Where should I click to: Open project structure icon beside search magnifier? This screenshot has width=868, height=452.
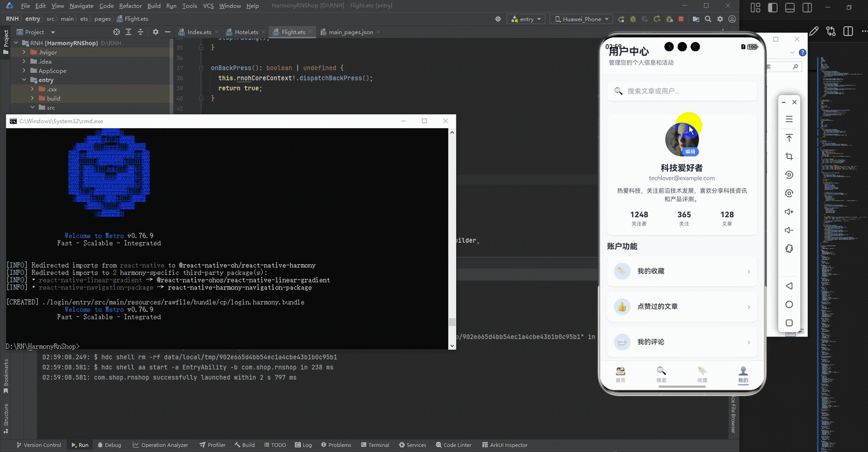696,19
